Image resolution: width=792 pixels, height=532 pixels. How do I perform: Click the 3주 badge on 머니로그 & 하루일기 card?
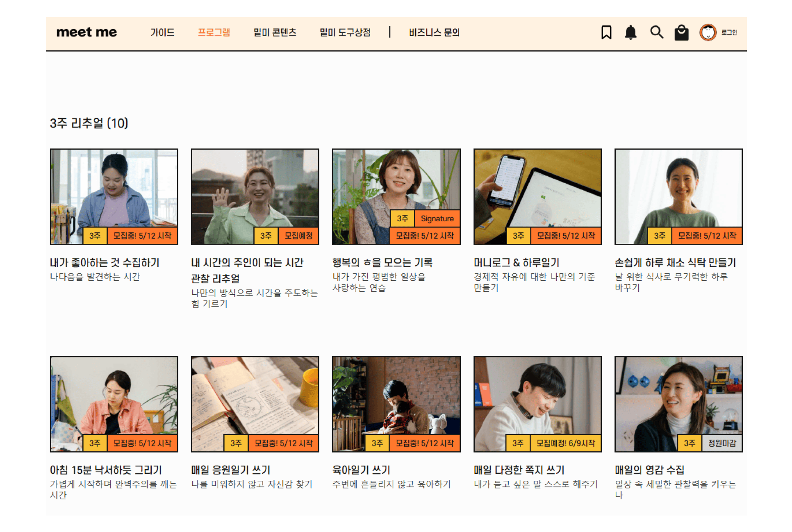tap(518, 235)
